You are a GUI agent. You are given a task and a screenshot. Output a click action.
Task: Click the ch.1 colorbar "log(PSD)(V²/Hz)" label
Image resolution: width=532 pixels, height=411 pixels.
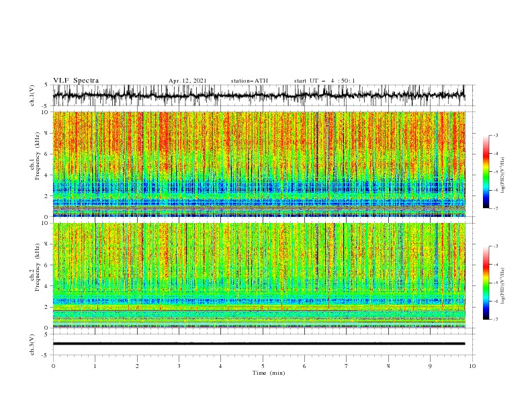(503, 175)
